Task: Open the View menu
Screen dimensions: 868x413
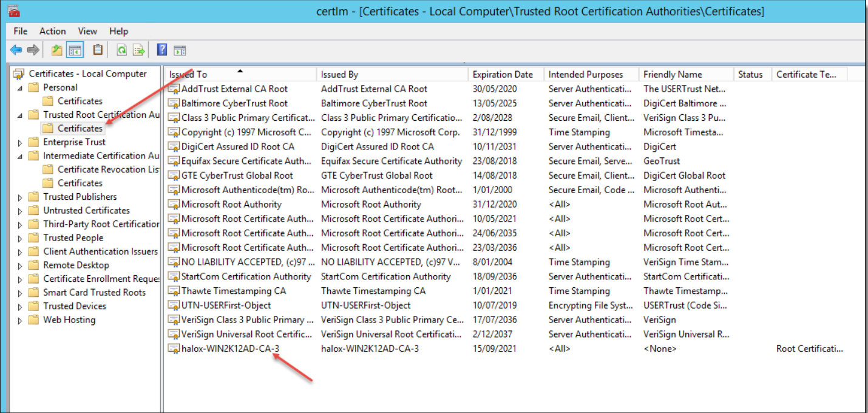Action: [87, 31]
